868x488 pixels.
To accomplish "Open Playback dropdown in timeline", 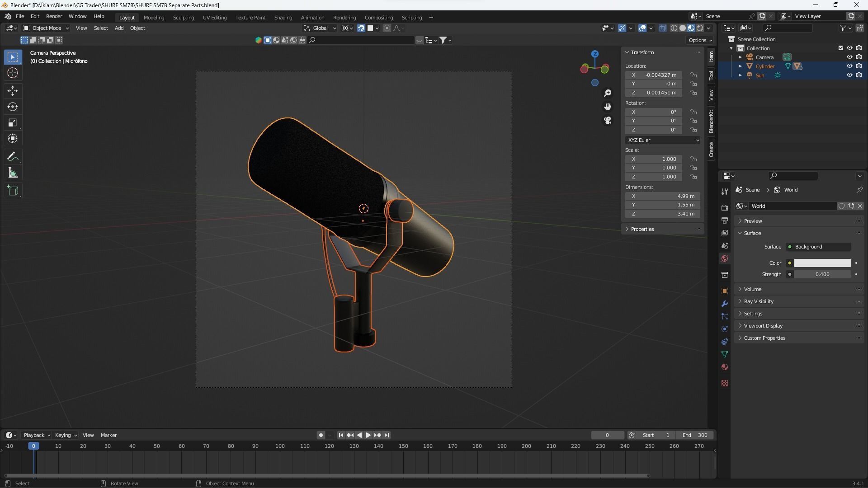I will pyautogui.click(x=37, y=435).
